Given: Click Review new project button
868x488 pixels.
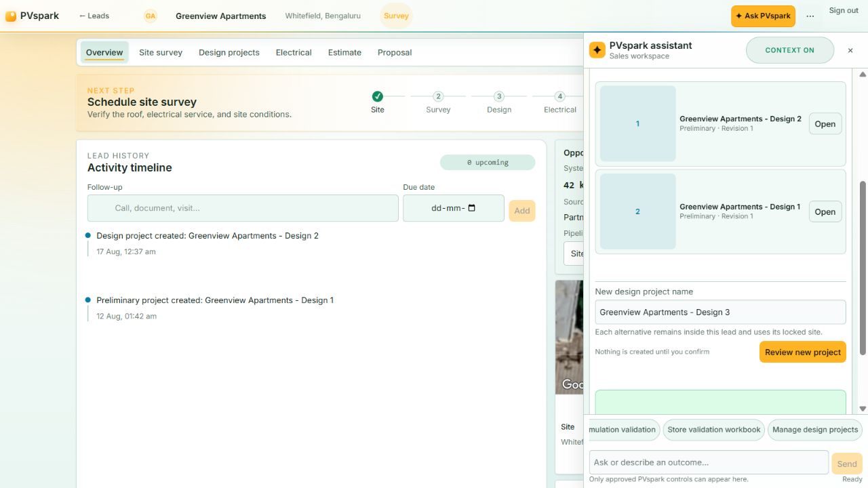Looking at the screenshot, I should [x=803, y=352].
